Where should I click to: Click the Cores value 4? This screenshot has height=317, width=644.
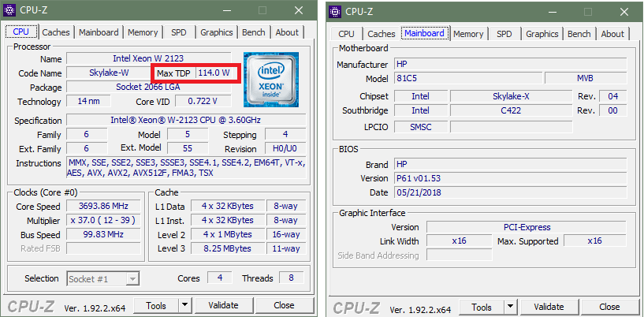click(x=219, y=278)
